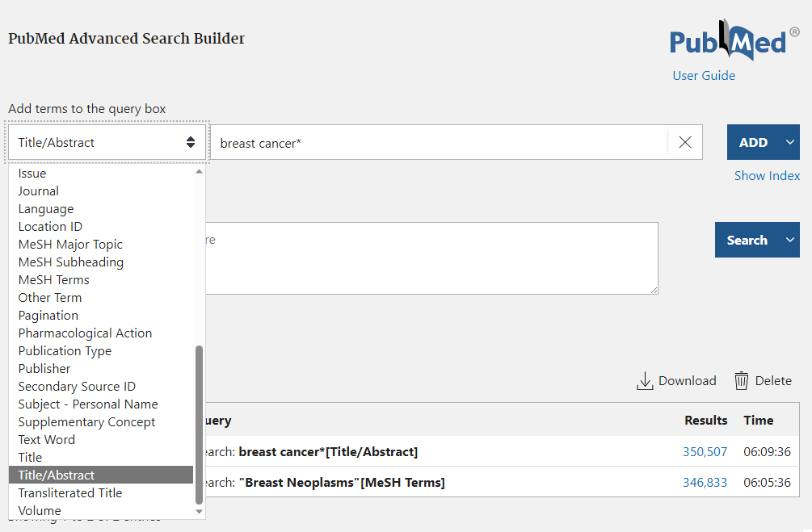Choose Publication Type option
The image size is (812, 532).
[x=101, y=351]
